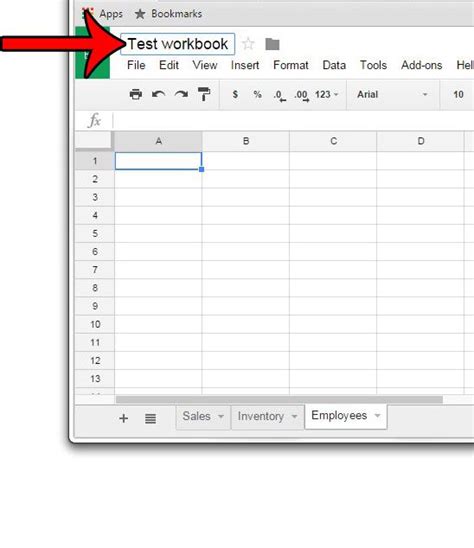Click the move to folder icon

click(272, 44)
